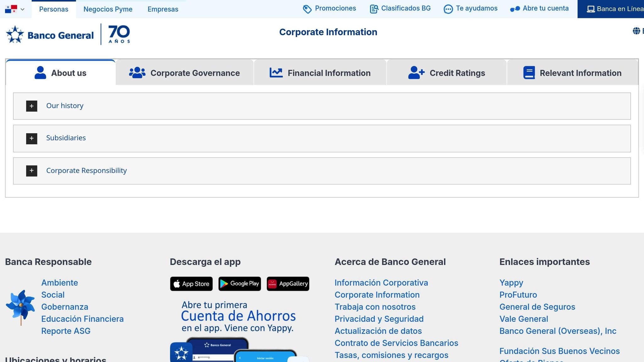Expand the Corporate Responsibility section
Viewport: 644px width, 362px height.
click(x=31, y=171)
